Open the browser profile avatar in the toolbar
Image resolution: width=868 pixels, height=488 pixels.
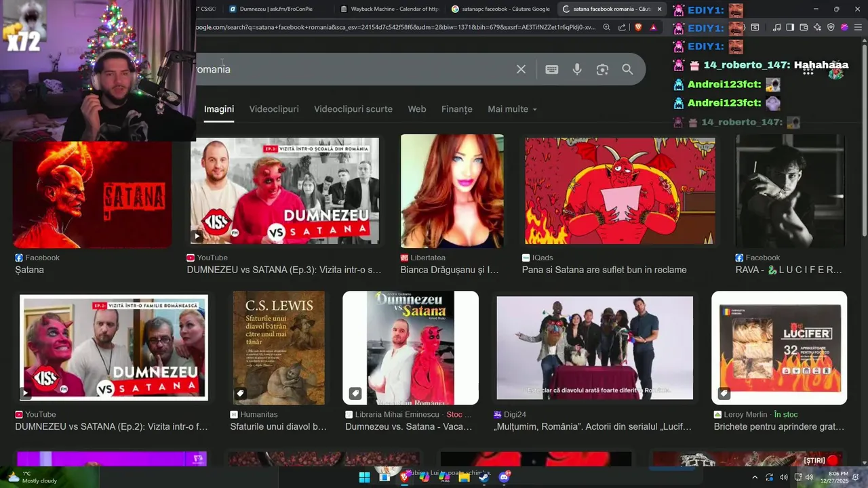point(844,28)
